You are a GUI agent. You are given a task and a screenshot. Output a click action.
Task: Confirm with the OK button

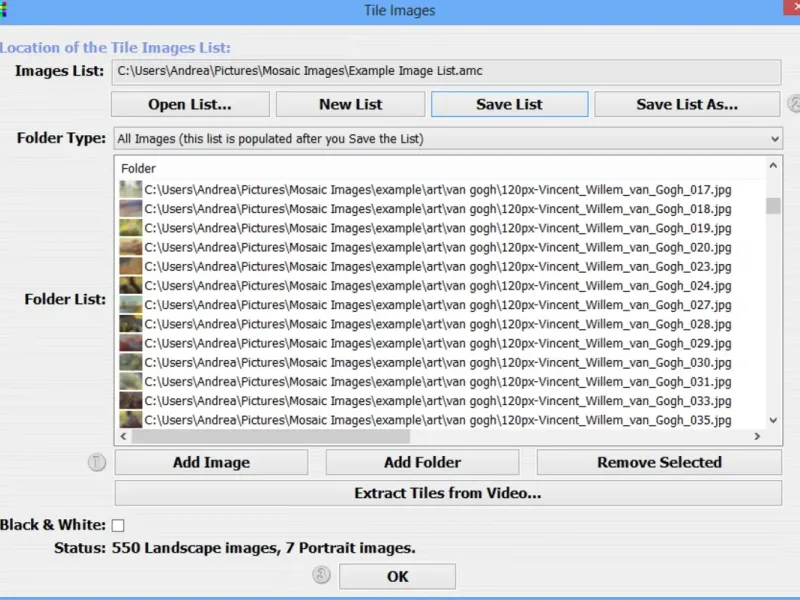point(397,577)
